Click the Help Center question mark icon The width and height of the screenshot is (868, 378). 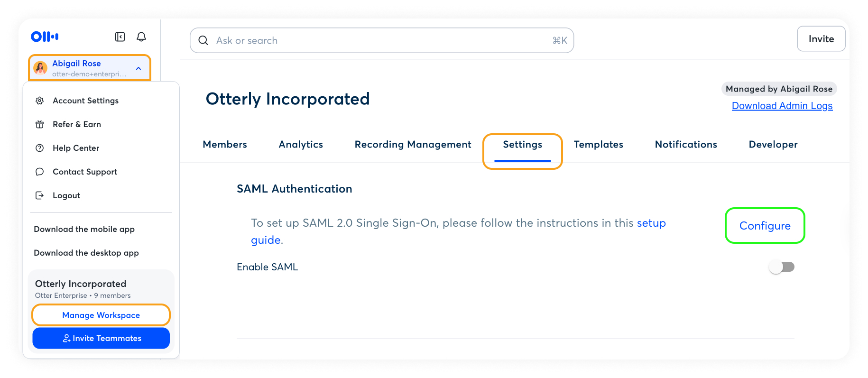pos(40,148)
